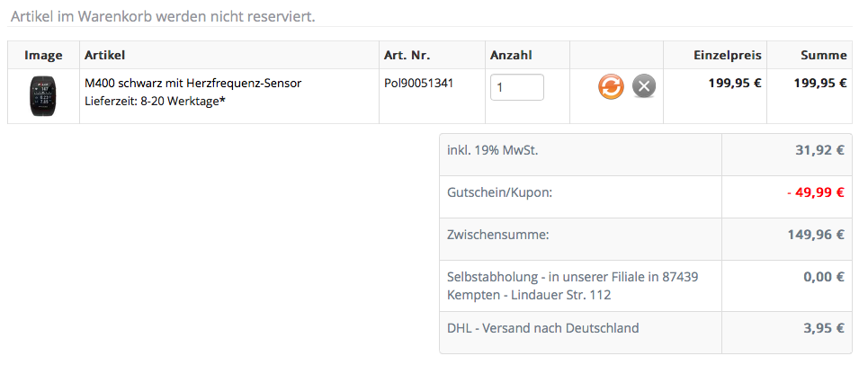Image resolution: width=868 pixels, height=365 pixels.
Task: Choose the Selbstabholung Kempten pickup option
Action: pyautogui.click(x=572, y=286)
